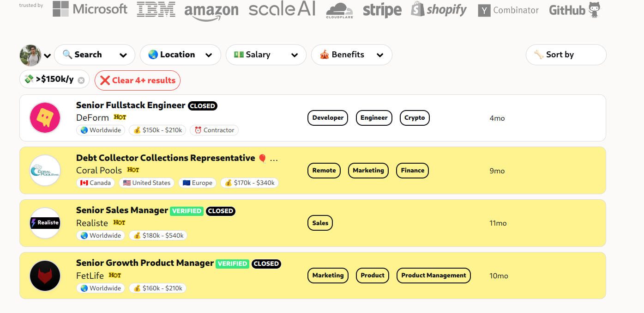Click the Finance tag on Coral Pools
This screenshot has height=313, width=644.
(412, 171)
